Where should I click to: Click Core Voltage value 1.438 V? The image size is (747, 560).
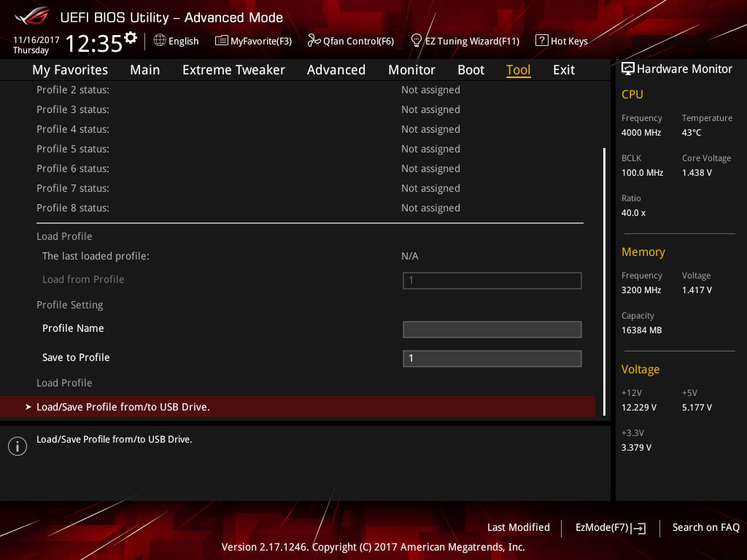point(697,172)
